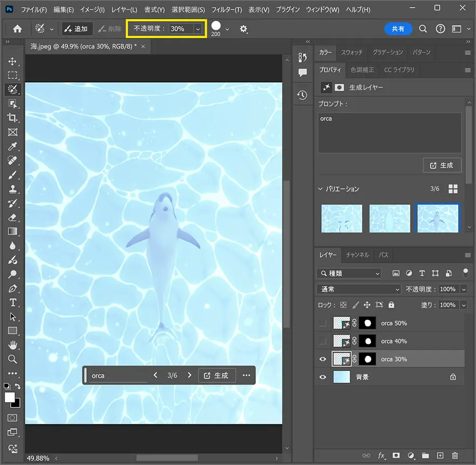
Task: Hide the 背景 layer
Action: (x=323, y=377)
